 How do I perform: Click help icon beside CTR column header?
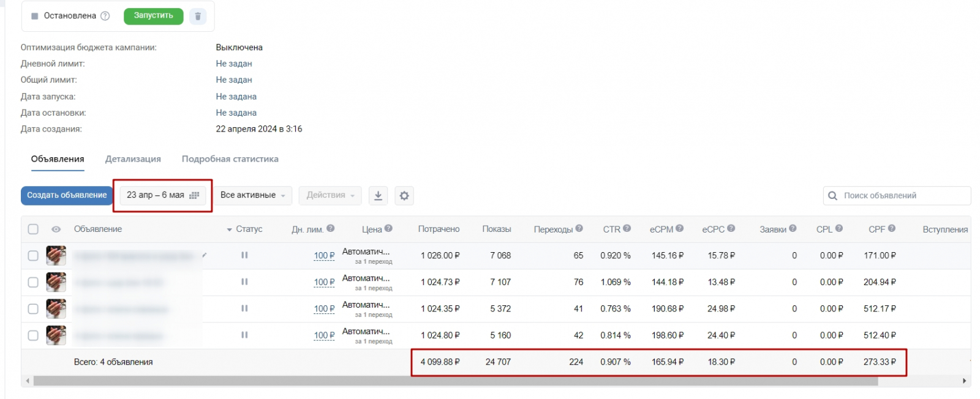coord(627,228)
